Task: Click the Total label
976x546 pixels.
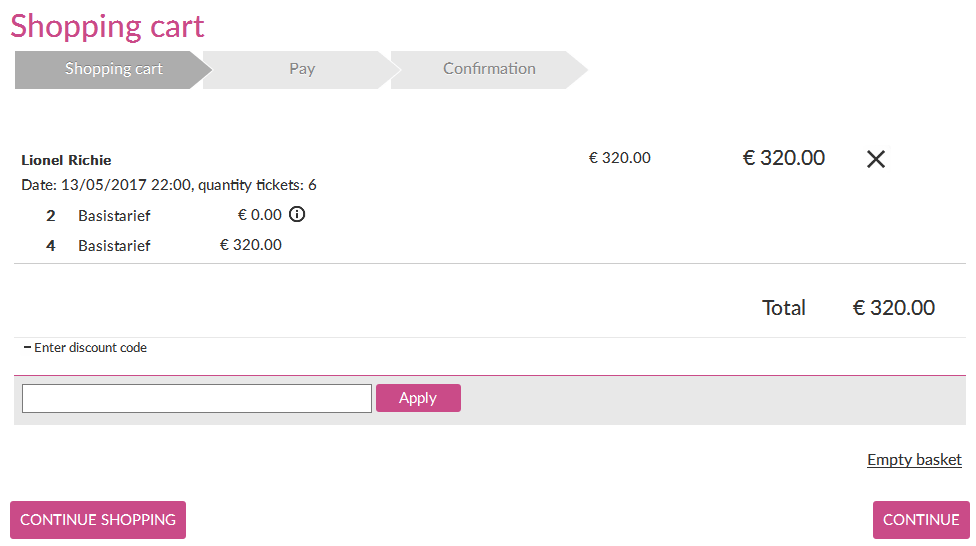Action: click(x=783, y=308)
